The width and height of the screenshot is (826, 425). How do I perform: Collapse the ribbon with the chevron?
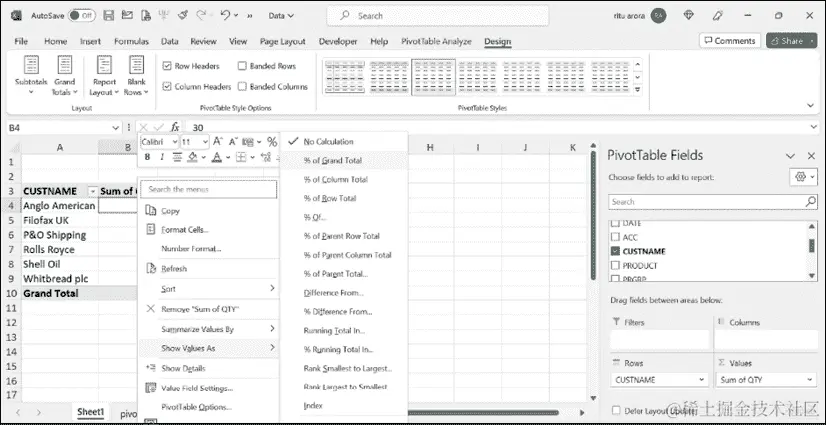point(810,105)
